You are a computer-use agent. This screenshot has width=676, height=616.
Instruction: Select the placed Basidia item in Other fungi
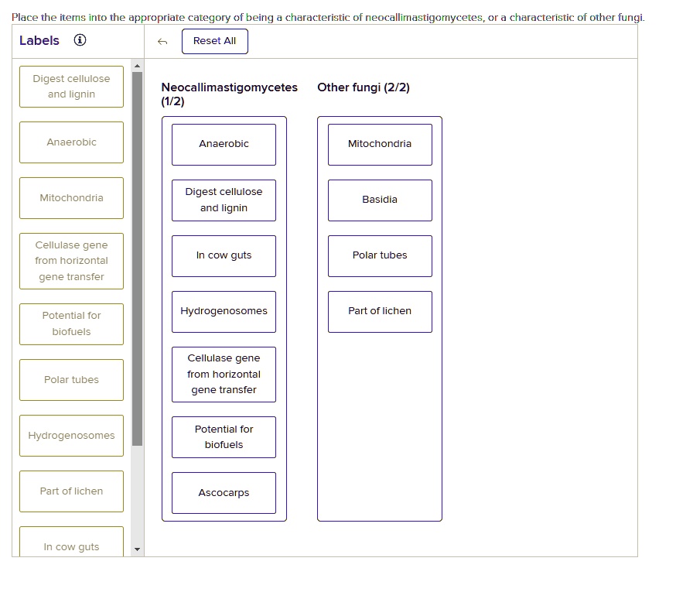(x=380, y=200)
